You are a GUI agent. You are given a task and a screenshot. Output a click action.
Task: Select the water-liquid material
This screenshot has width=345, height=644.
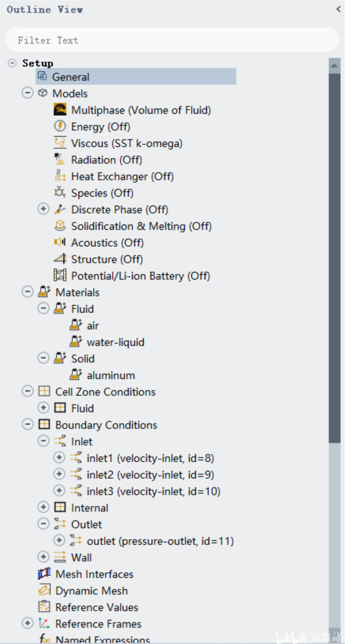(x=115, y=342)
